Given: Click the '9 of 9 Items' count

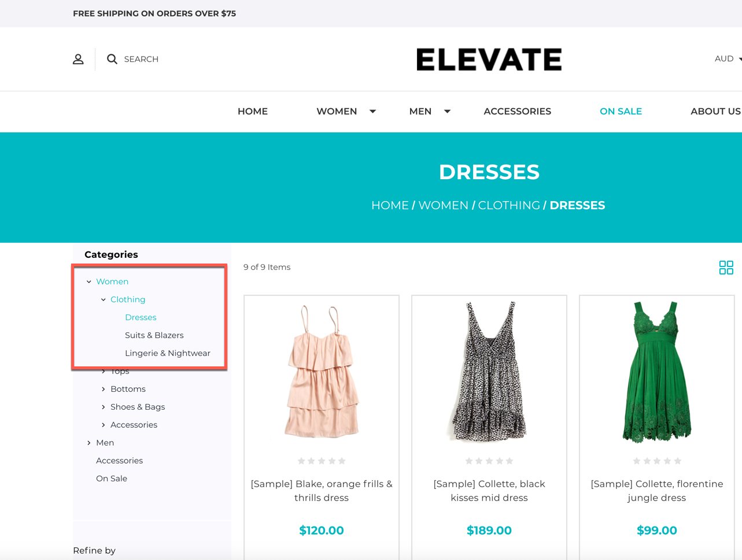Looking at the screenshot, I should 267,267.
